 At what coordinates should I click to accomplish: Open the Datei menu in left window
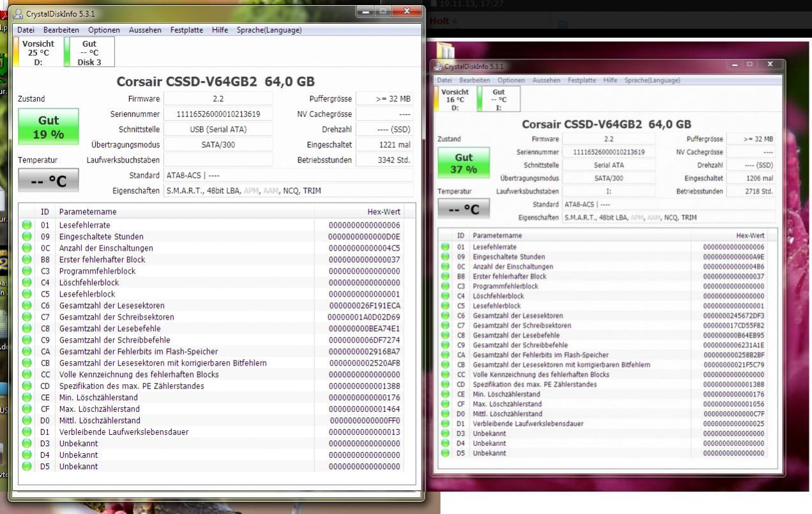(x=26, y=30)
